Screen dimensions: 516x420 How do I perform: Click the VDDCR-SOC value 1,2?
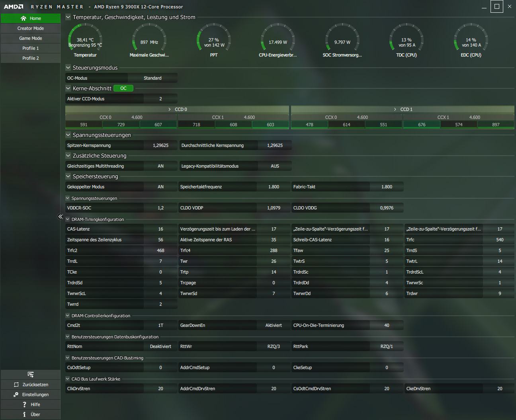[x=160, y=208]
